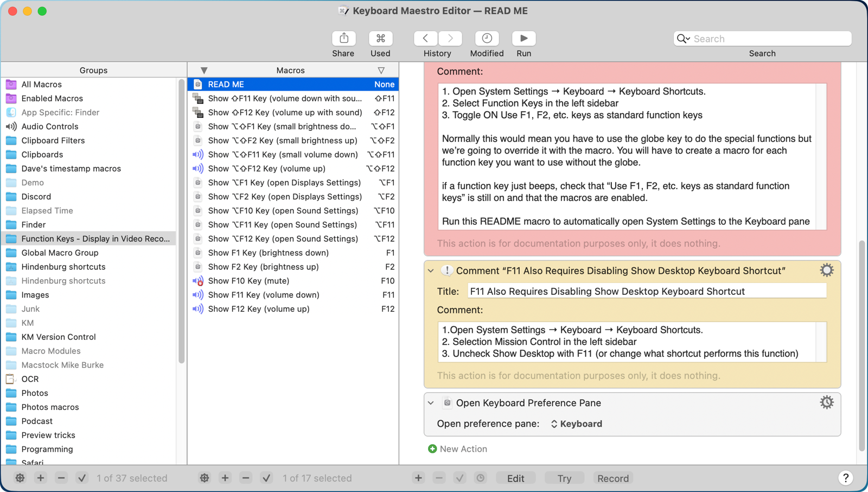Screen dimensions: 868x492
Task: Select Show F2 Key (brightness up) macro
Action: pyautogui.click(x=293, y=267)
